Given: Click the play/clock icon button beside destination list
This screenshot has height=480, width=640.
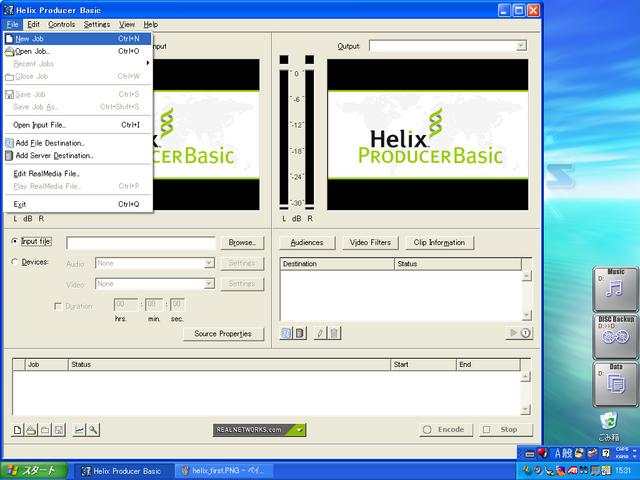Looking at the screenshot, I should [x=519, y=333].
